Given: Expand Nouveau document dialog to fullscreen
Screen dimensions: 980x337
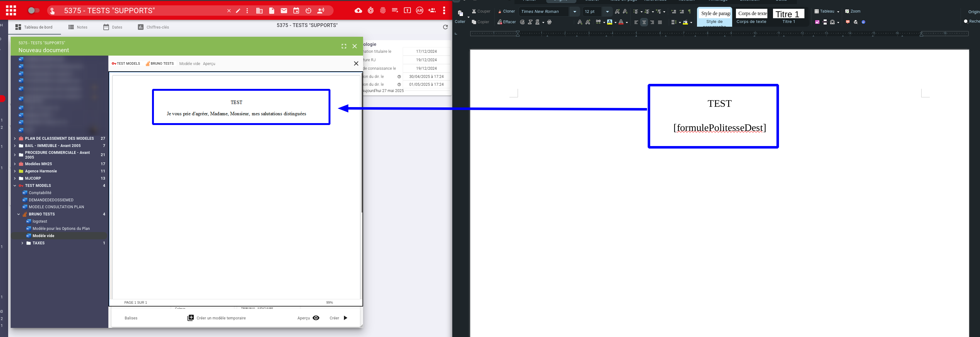Looking at the screenshot, I should (344, 46).
